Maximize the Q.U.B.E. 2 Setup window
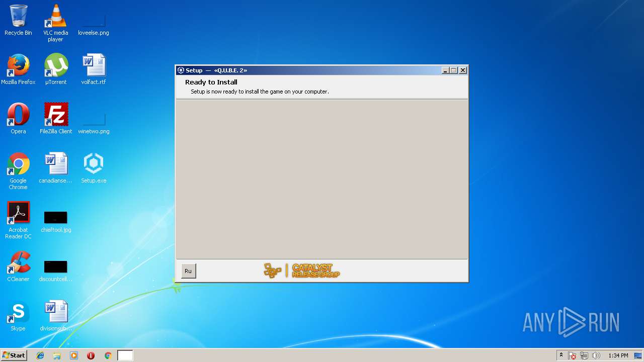Screen dimensions: 644x362 pyautogui.click(x=454, y=70)
